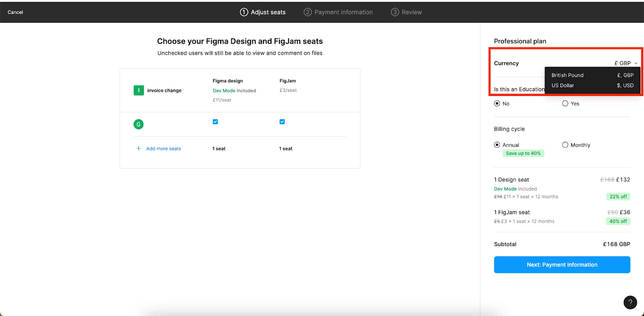The height and width of the screenshot is (316, 644).
Task: Choose British Pound from the currency list
Action: [592, 75]
